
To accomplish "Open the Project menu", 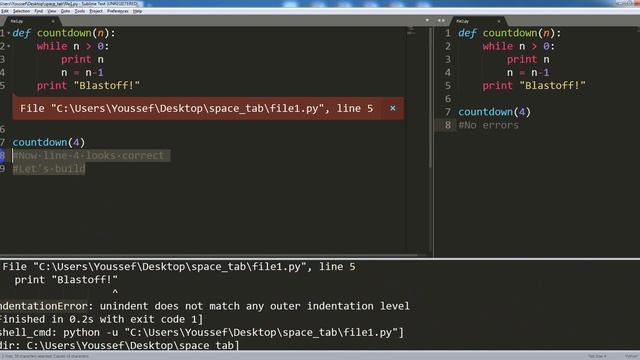I will tap(96, 11).
